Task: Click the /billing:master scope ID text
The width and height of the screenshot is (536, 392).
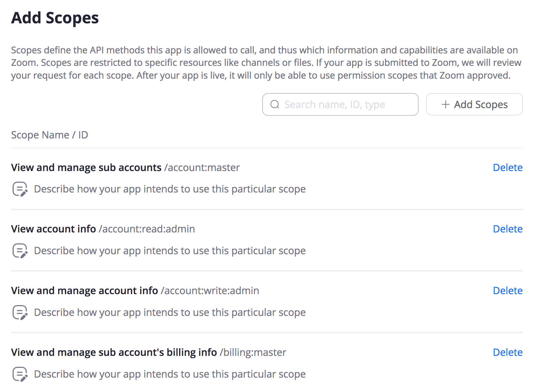Action: coord(253,352)
